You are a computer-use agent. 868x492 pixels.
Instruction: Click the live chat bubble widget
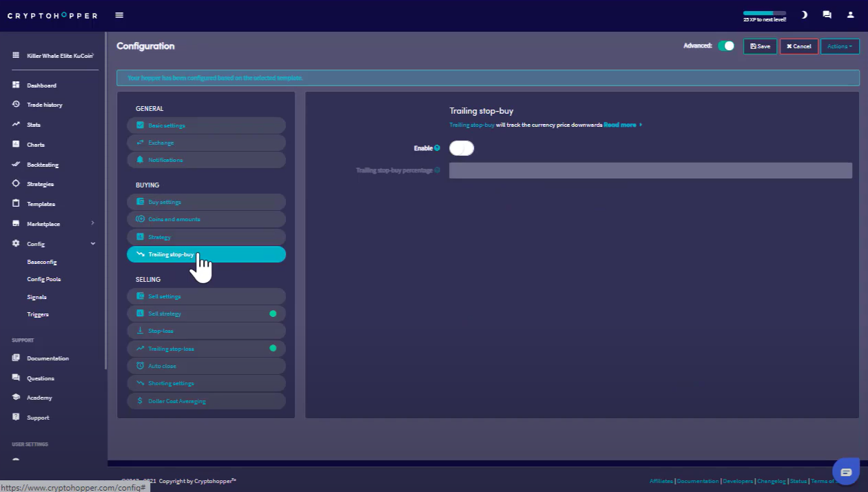tap(845, 471)
